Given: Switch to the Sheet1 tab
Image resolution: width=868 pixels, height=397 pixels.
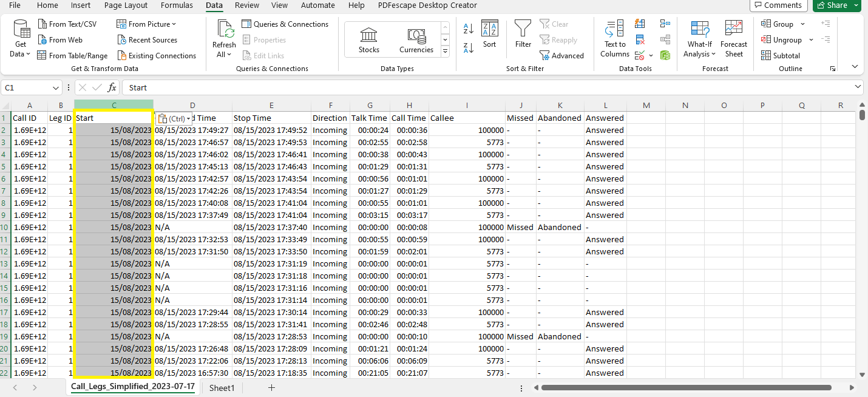Looking at the screenshot, I should [x=222, y=387].
